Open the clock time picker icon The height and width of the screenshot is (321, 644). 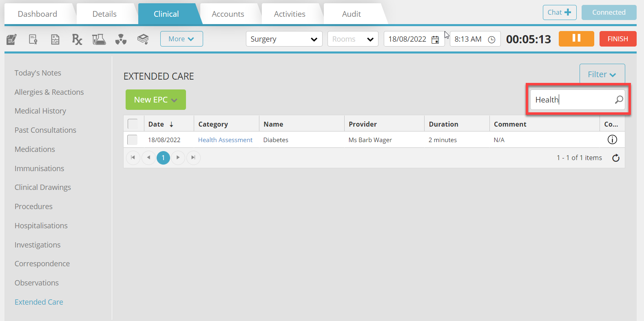[x=491, y=40]
